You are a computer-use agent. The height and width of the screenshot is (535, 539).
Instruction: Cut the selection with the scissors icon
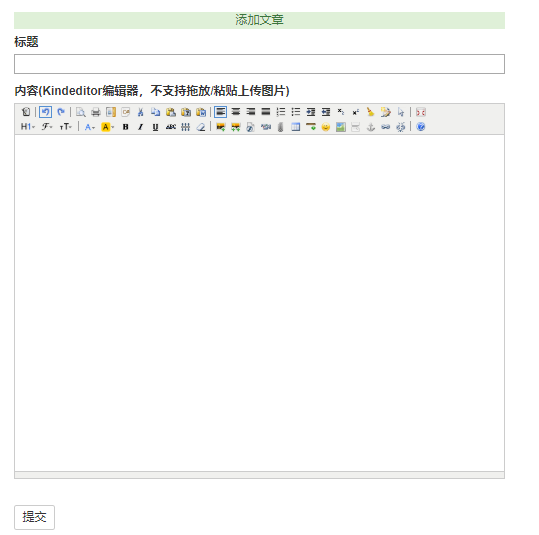coord(141,112)
